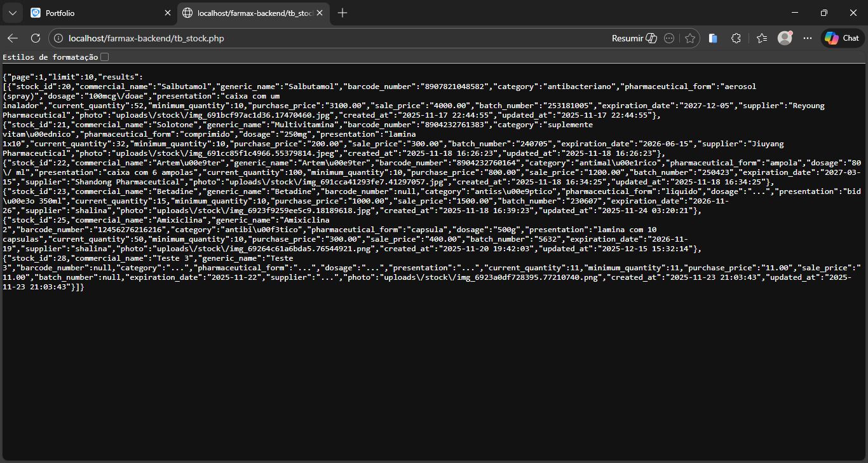868x463 pixels.
Task: Add this page to favorites
Action: point(690,38)
